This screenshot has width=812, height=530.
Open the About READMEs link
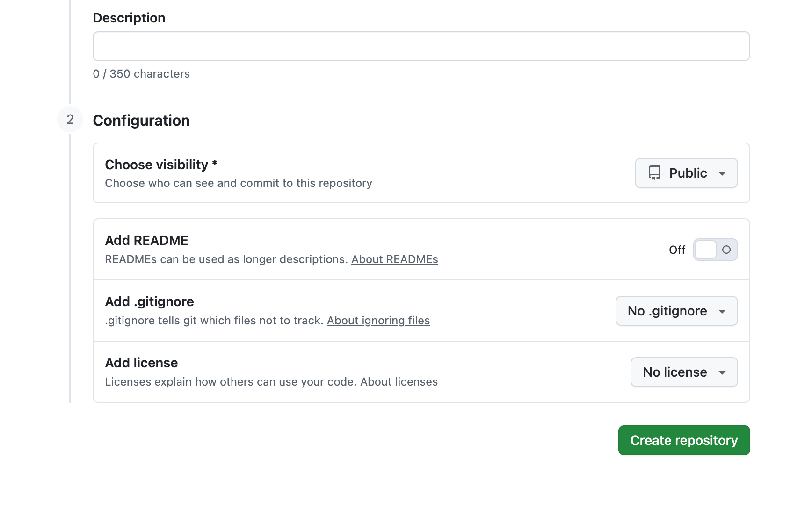pyautogui.click(x=395, y=259)
